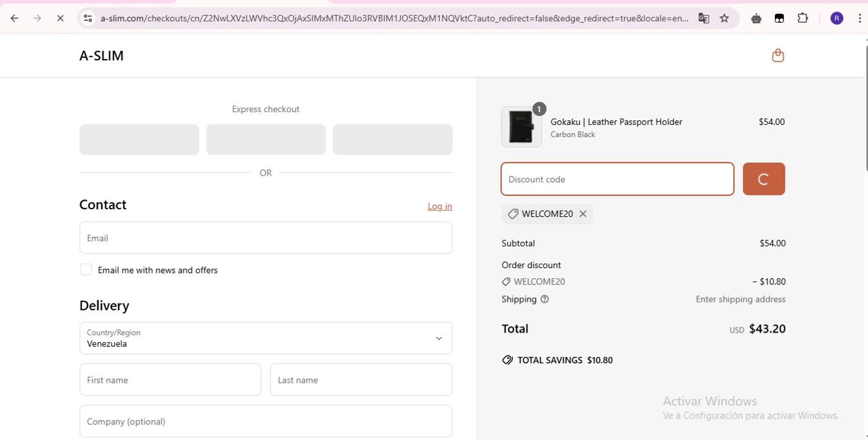Screen dimensions: 868x440
Task: Click the Gokaku Leather Passport Holder title
Action: pyautogui.click(x=616, y=122)
